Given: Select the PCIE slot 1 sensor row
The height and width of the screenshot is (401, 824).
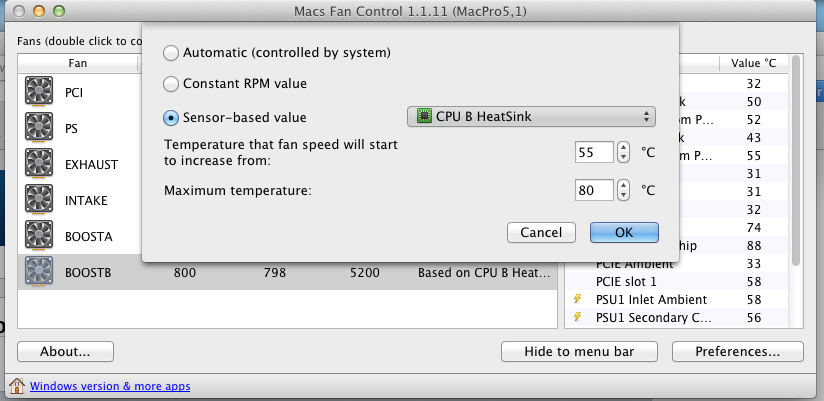Looking at the screenshot, I should point(676,282).
